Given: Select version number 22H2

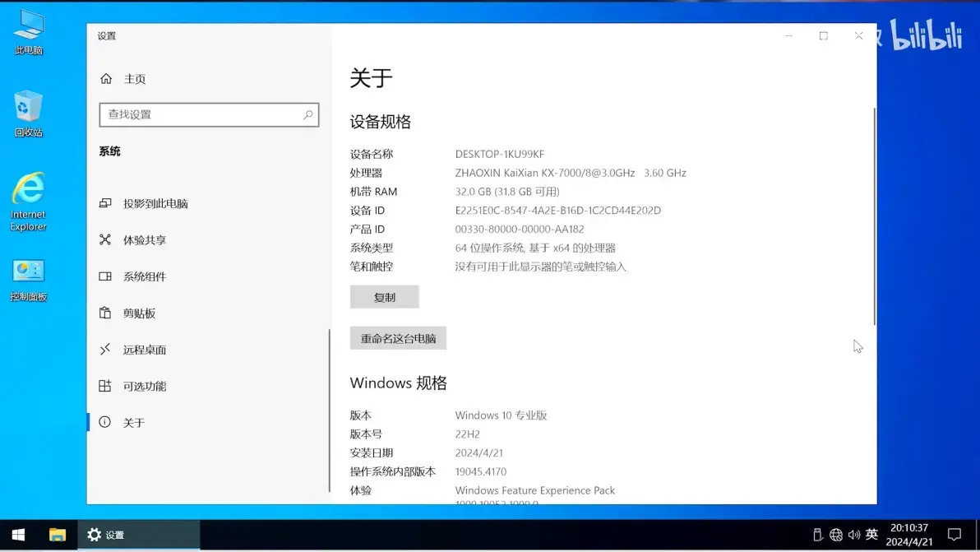Looking at the screenshot, I should pos(468,434).
